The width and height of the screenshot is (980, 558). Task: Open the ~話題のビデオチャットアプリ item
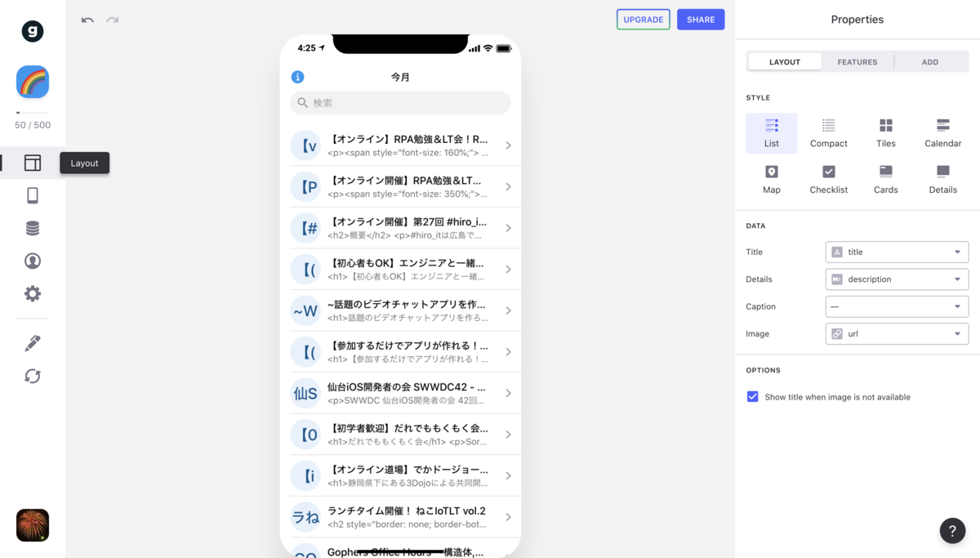(400, 310)
